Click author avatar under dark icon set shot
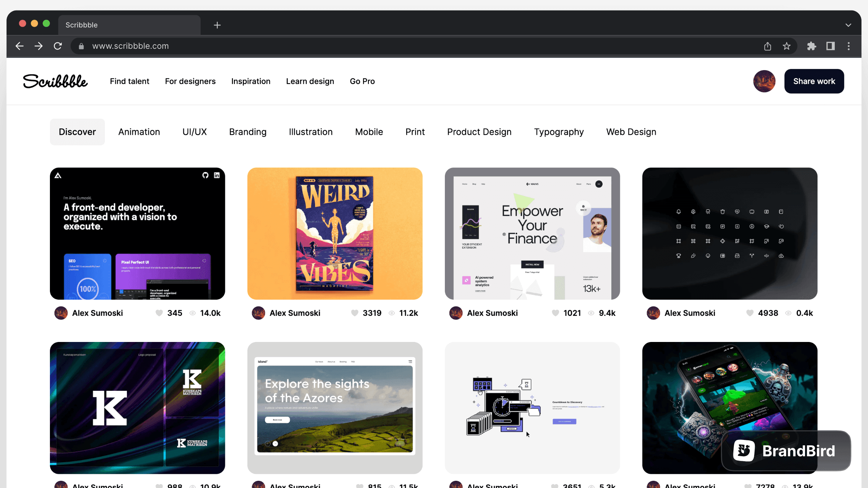This screenshot has width=868, height=488. pyautogui.click(x=654, y=313)
